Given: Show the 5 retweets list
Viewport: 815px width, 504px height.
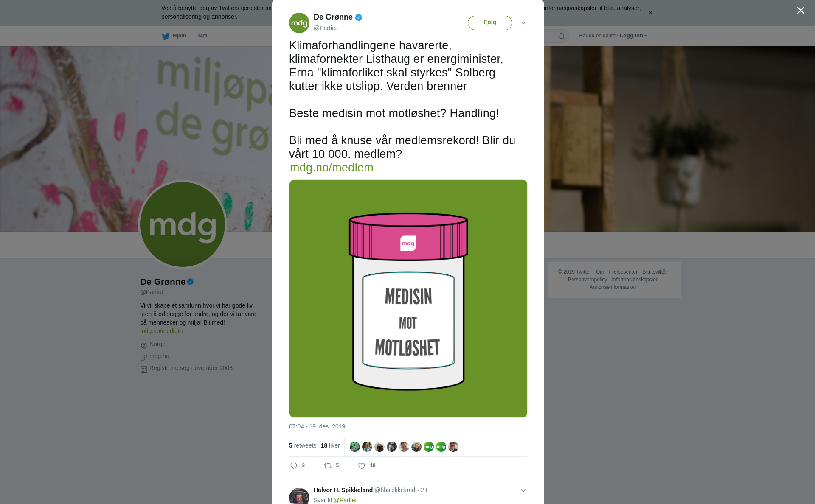Looking at the screenshot, I should pos(303,445).
